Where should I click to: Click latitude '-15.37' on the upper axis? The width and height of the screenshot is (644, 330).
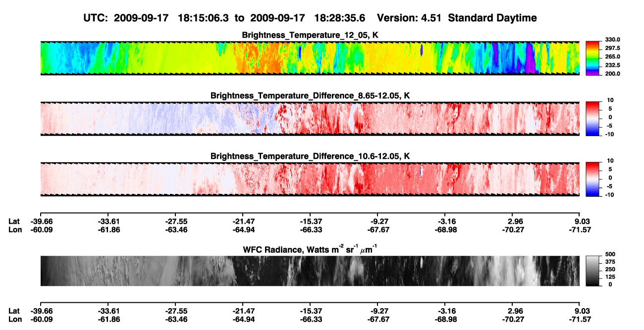[310, 221]
